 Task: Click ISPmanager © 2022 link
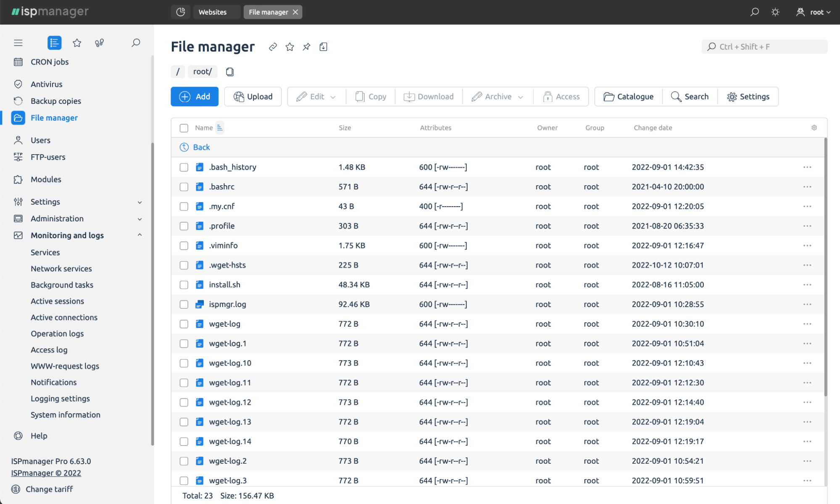coord(46,473)
